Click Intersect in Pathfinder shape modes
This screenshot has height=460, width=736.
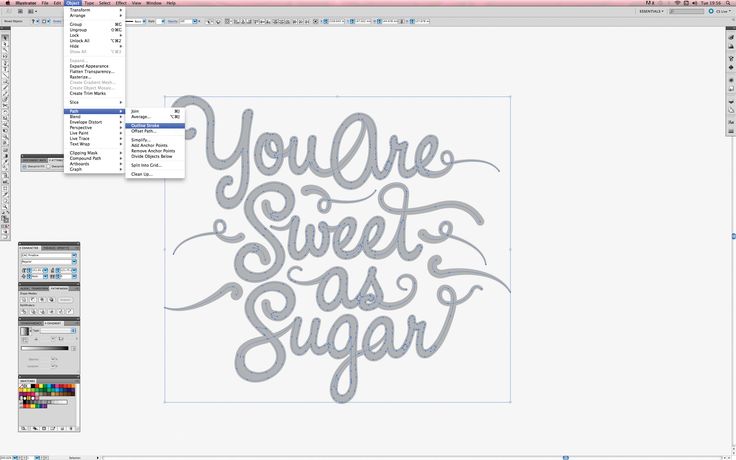point(42,299)
